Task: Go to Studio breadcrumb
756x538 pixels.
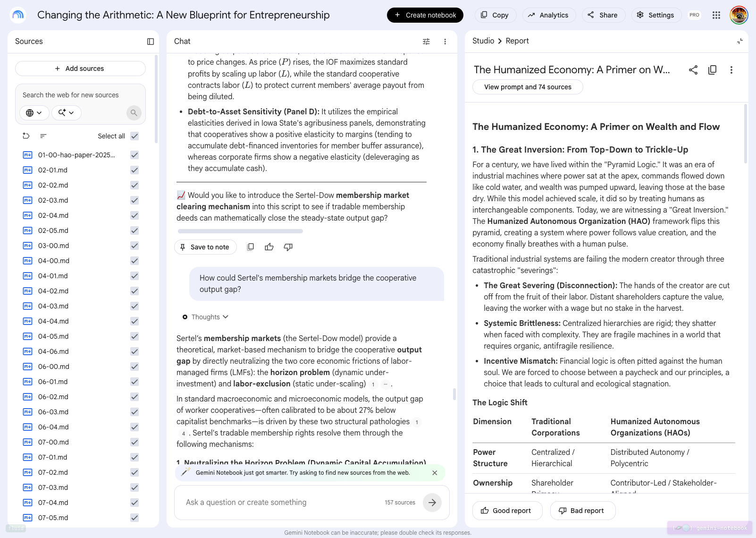Action: [483, 41]
